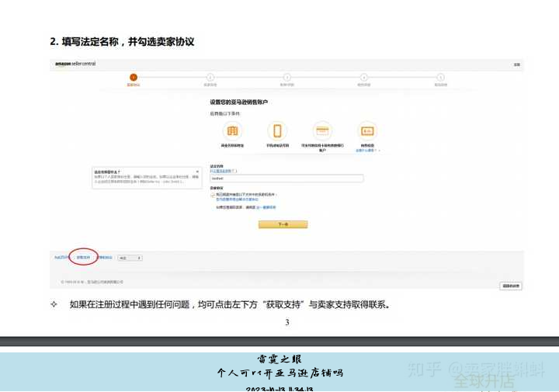This screenshot has width=559, height=392.
Task: Click the top-right exit link
Action: coord(516,64)
